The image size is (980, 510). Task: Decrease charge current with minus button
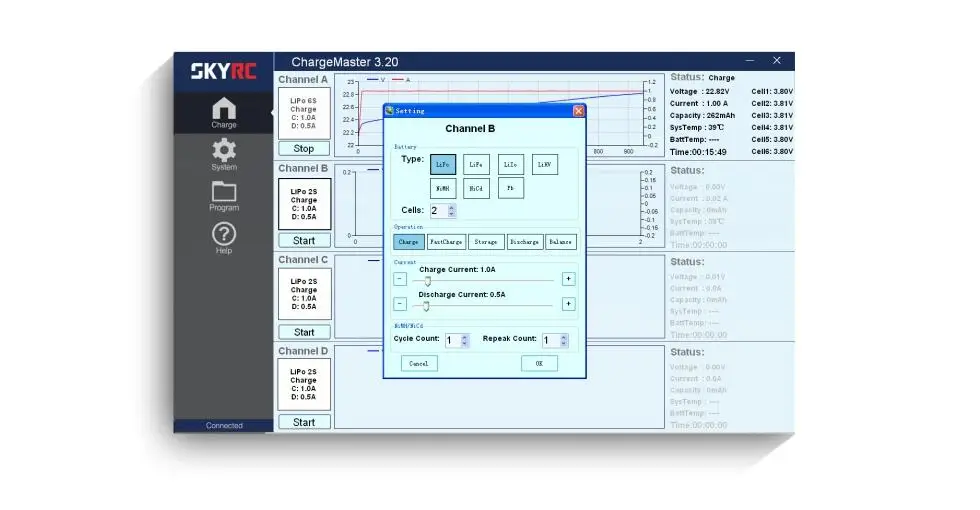pyautogui.click(x=400, y=279)
